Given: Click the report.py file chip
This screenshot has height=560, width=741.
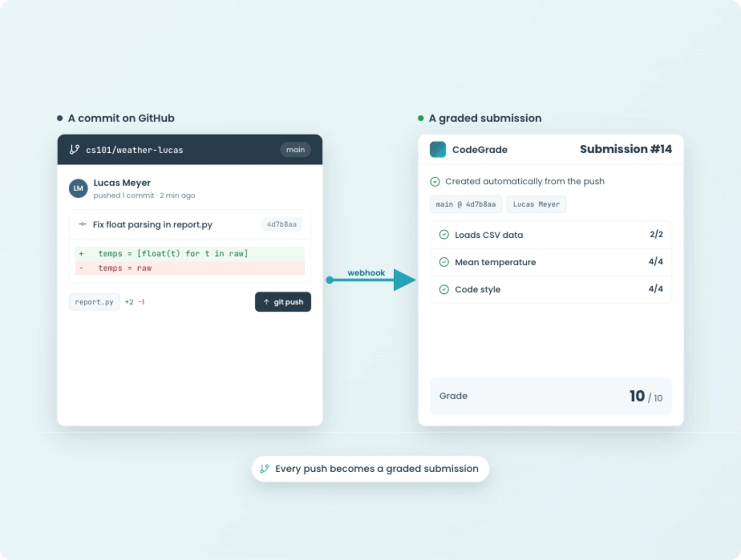Looking at the screenshot, I should (x=94, y=302).
